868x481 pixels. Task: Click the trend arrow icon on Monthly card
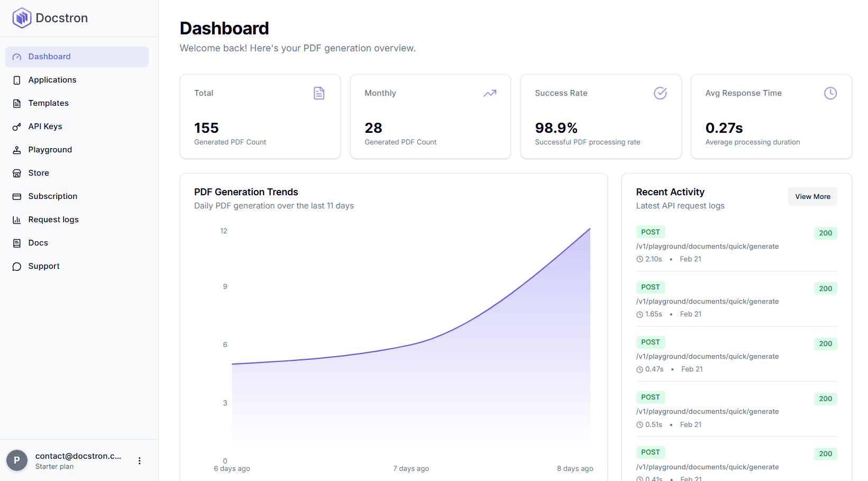pyautogui.click(x=489, y=93)
